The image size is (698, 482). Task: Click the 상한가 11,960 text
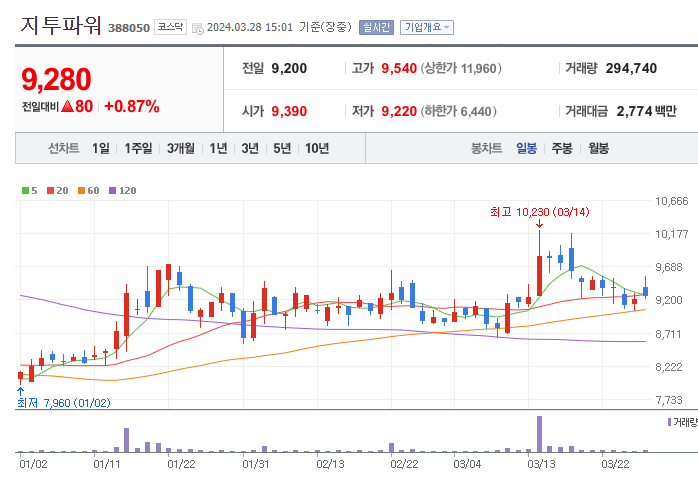click(461, 68)
